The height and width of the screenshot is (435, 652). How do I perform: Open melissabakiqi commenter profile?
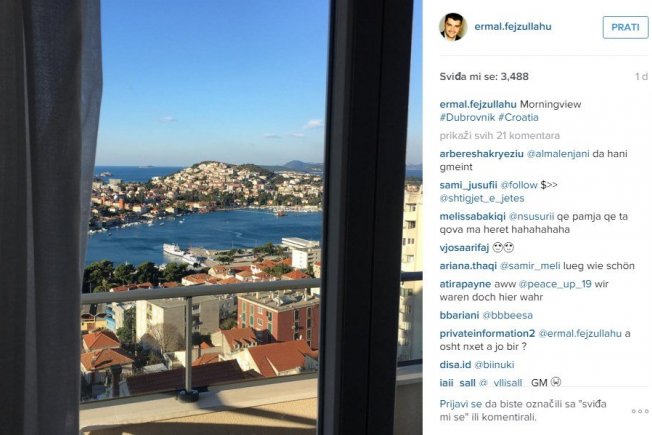[472, 217]
